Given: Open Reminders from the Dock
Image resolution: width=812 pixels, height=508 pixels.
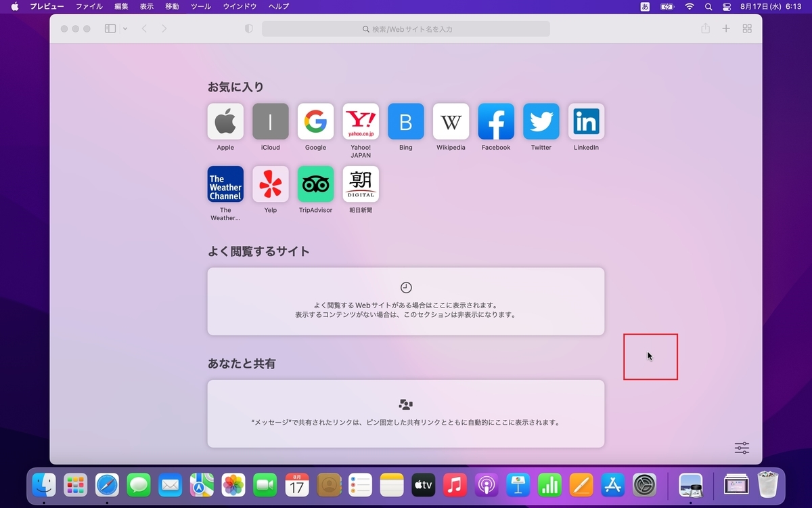Looking at the screenshot, I should (360, 484).
